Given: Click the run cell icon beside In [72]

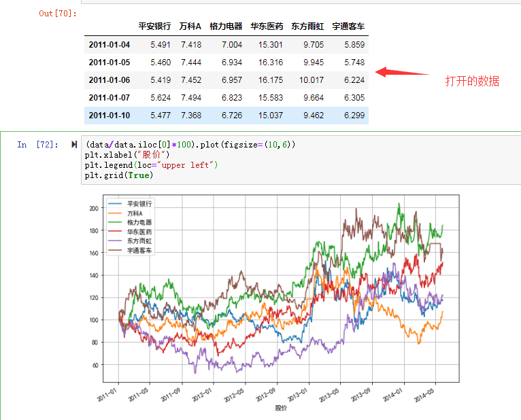Looking at the screenshot, I should click(74, 145).
